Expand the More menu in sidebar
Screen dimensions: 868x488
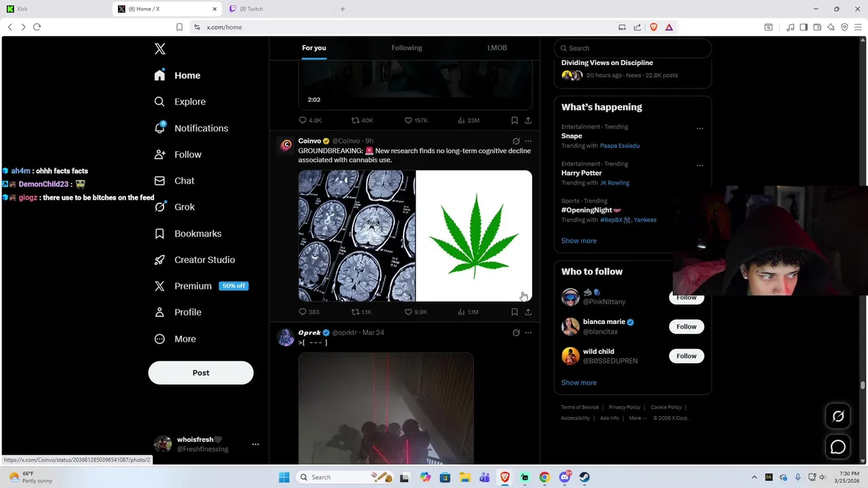pos(175,339)
